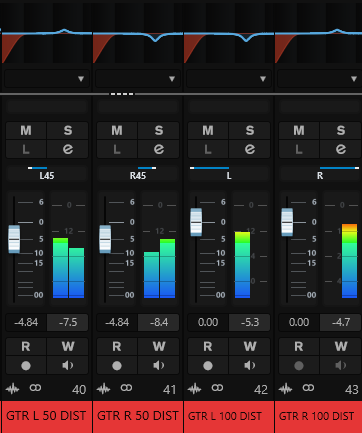Solo the GTR R 50 DIST channel

click(x=159, y=130)
